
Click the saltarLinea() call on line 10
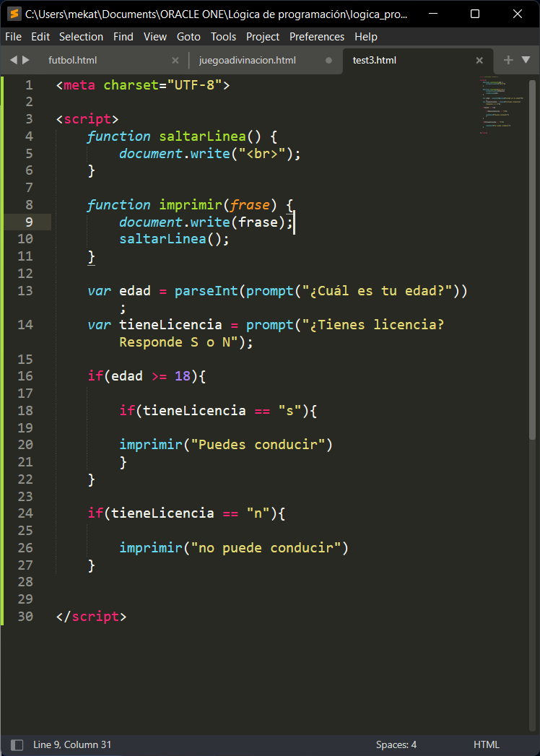pyautogui.click(x=174, y=239)
